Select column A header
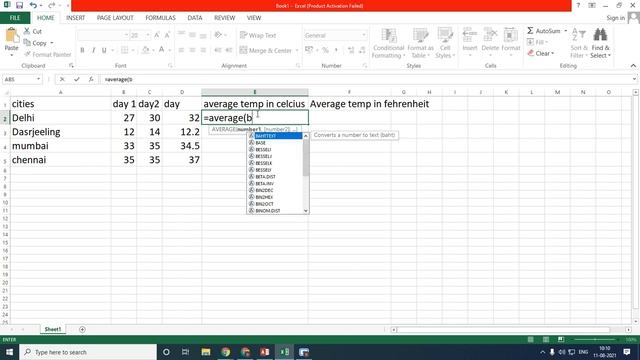The height and width of the screenshot is (360, 640). (61, 92)
